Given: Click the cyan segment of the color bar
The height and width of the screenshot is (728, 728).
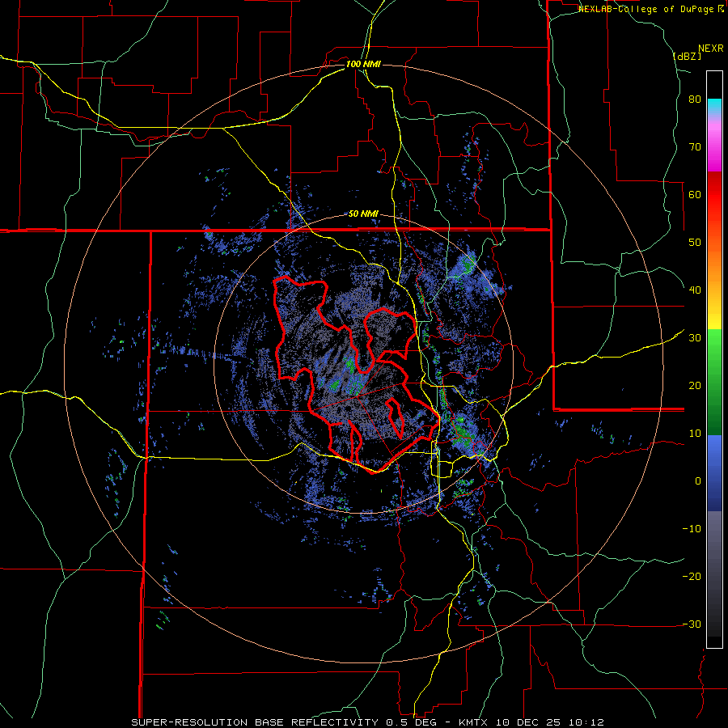Looking at the screenshot, I should tap(714, 107).
